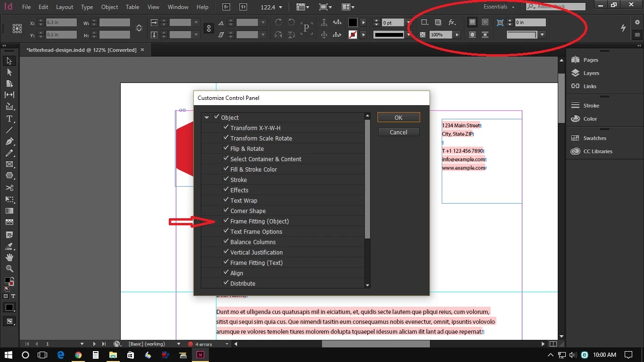Select the Pencil tool
This screenshot has height=362, width=644.
(9, 153)
